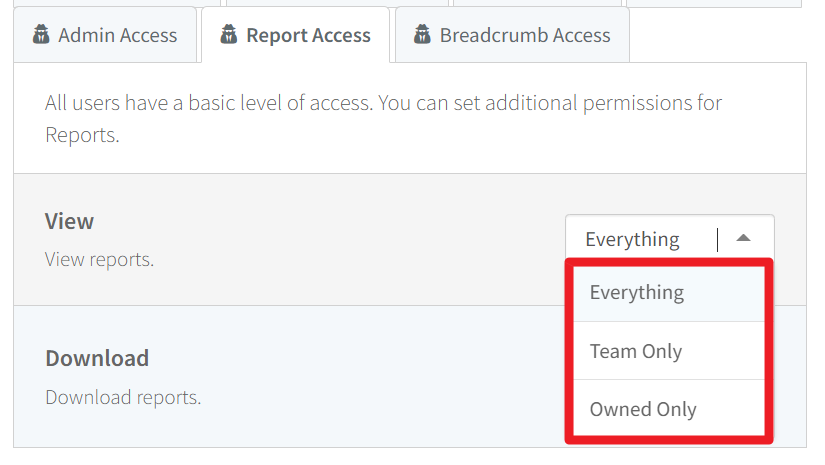Collapse the View dropdown using its caret arrow

coord(743,239)
